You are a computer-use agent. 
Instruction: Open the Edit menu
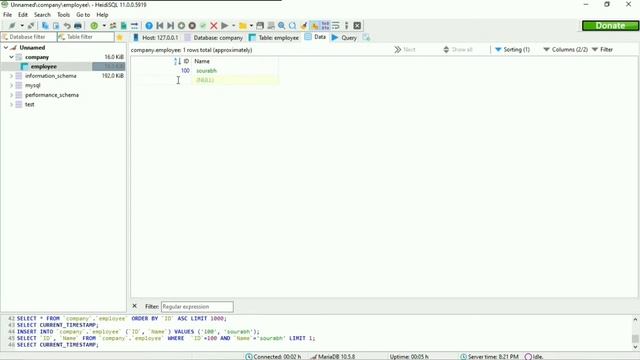[23, 15]
